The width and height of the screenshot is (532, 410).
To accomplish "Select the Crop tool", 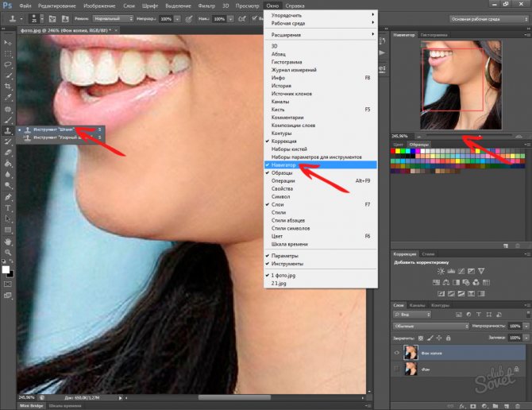I will (7, 86).
